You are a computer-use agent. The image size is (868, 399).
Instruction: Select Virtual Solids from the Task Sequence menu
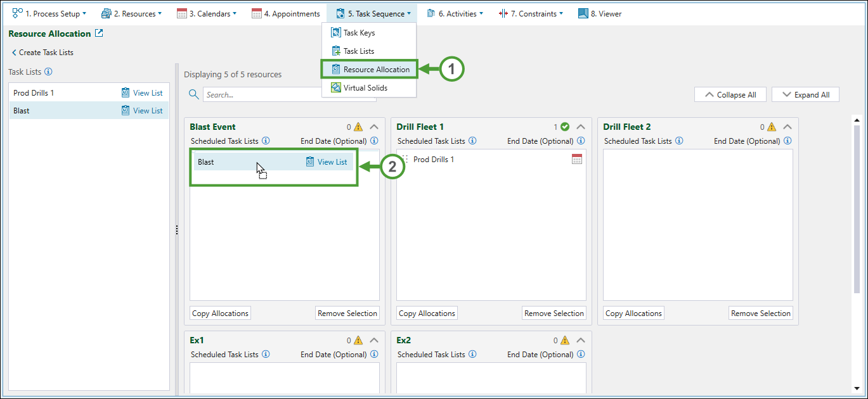[365, 88]
